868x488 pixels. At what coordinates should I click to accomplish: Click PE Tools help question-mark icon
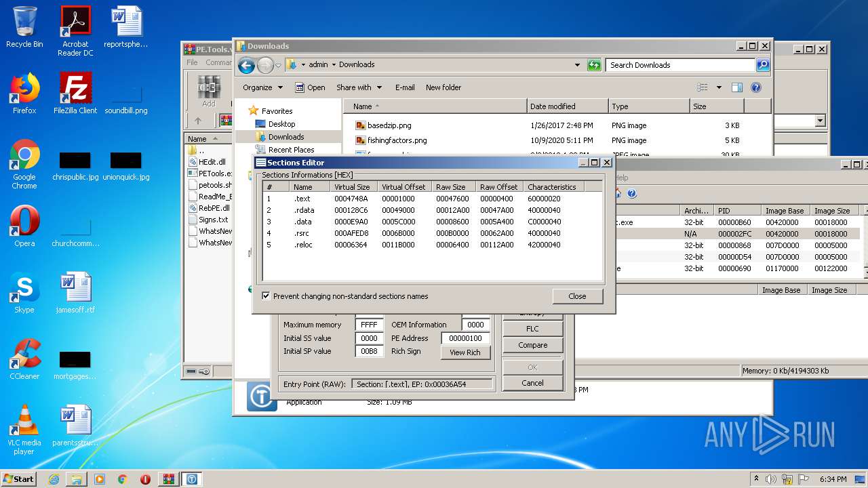coord(631,194)
